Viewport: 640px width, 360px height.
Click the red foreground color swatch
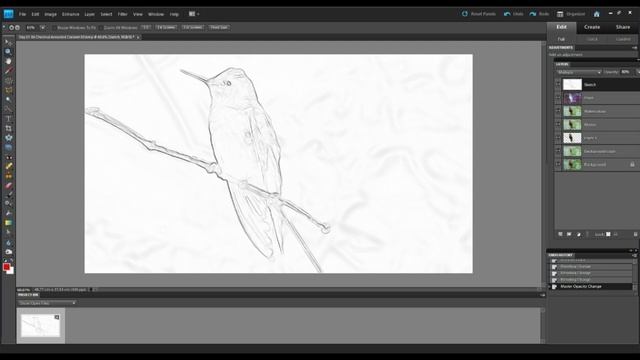coord(6,267)
